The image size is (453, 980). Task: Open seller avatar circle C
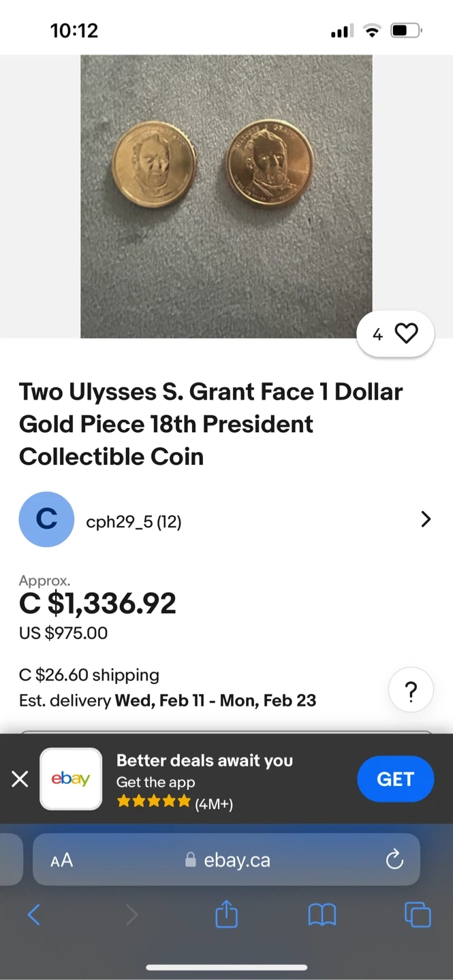coord(46,519)
